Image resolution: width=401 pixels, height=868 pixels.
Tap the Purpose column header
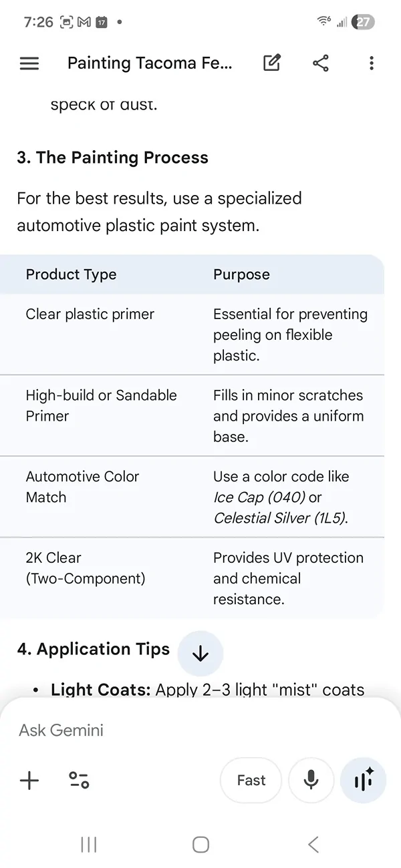coord(241,274)
